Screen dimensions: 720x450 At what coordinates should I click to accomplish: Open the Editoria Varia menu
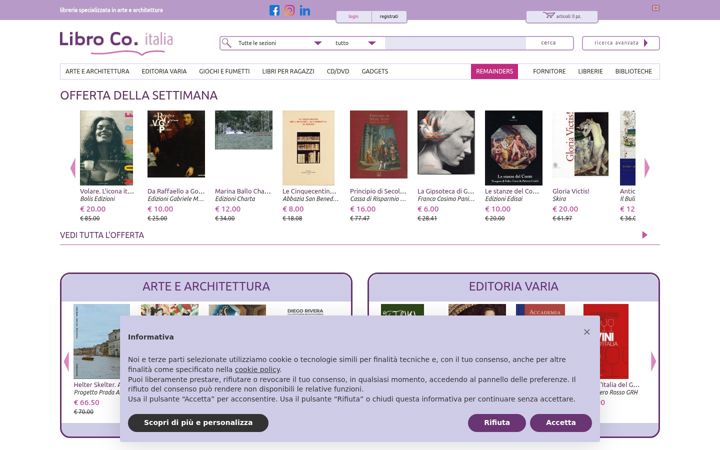[164, 71]
